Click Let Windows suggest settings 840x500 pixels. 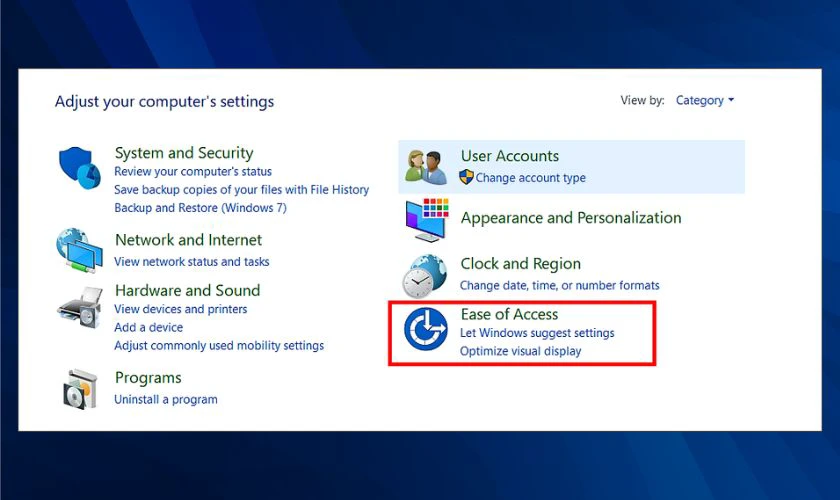537,333
